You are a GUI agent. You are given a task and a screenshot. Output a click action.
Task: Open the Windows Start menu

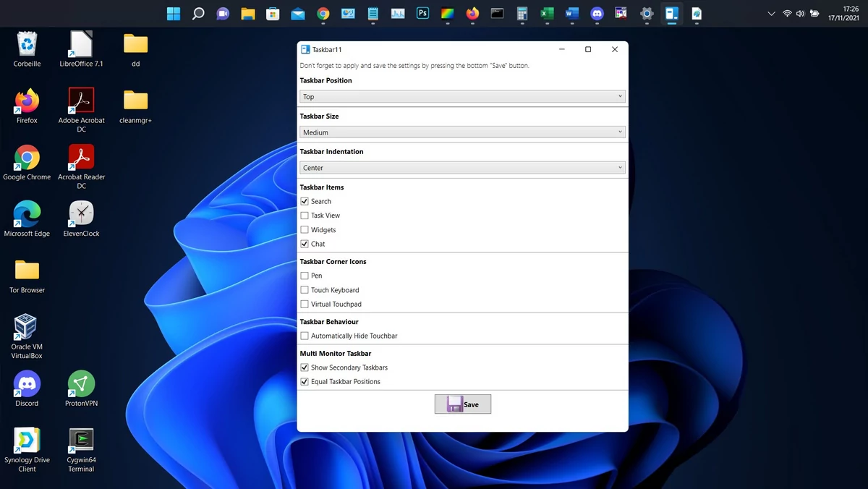(174, 13)
